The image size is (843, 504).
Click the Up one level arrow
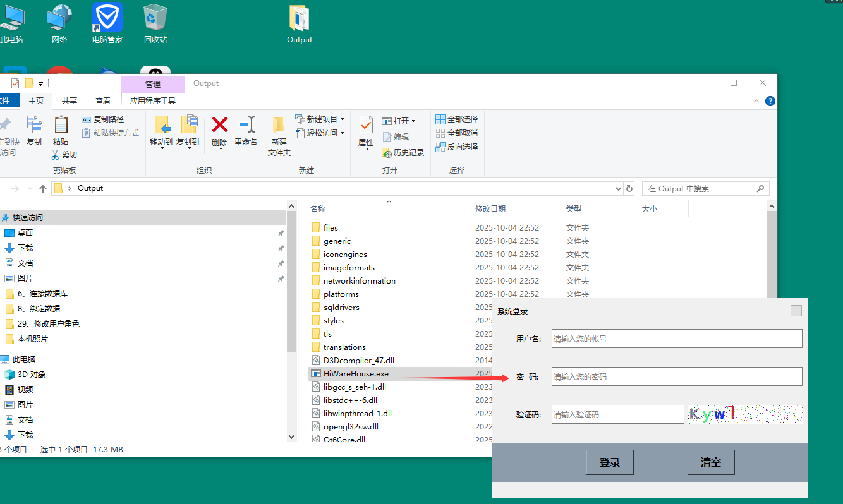[x=43, y=188]
